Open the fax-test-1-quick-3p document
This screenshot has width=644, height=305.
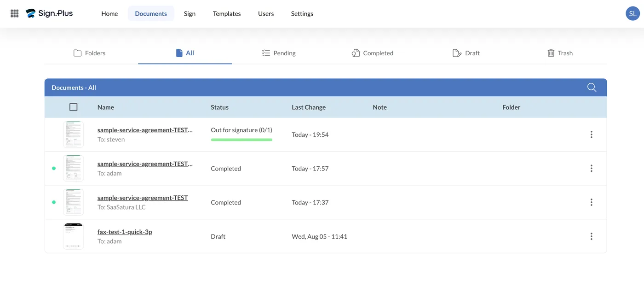point(125,232)
